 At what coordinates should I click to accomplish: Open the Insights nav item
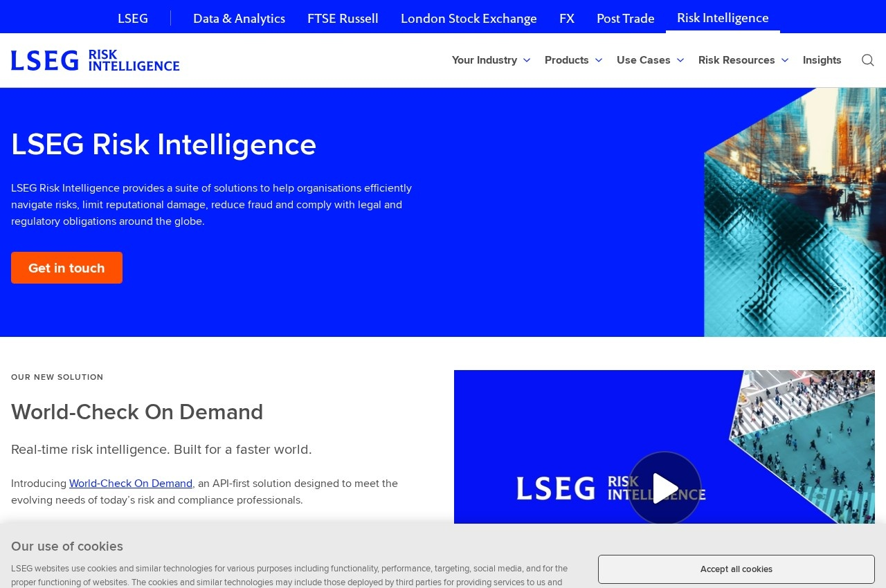click(x=822, y=60)
